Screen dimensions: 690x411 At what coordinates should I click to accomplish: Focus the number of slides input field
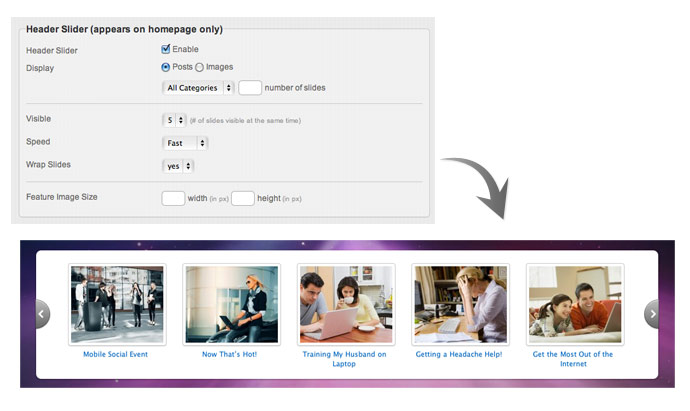click(250, 88)
